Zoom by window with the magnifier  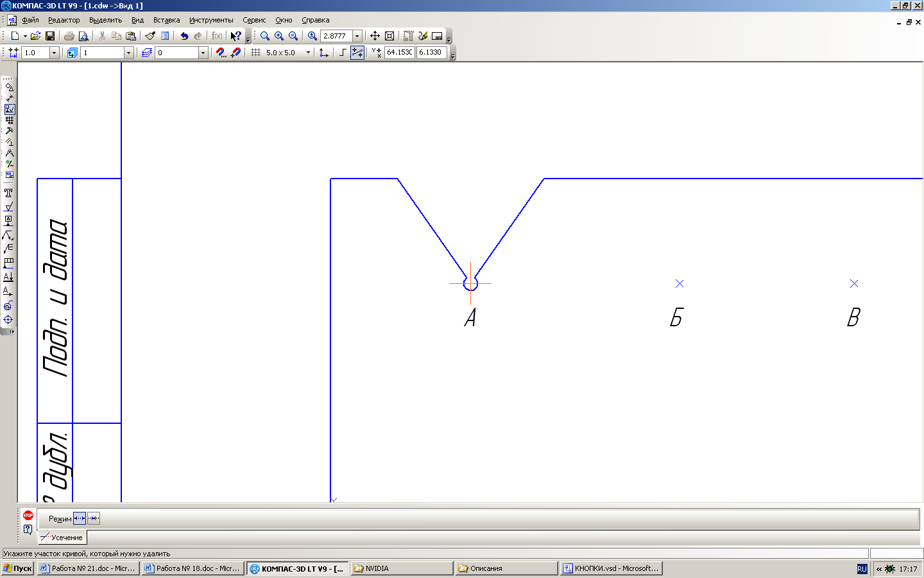click(265, 36)
